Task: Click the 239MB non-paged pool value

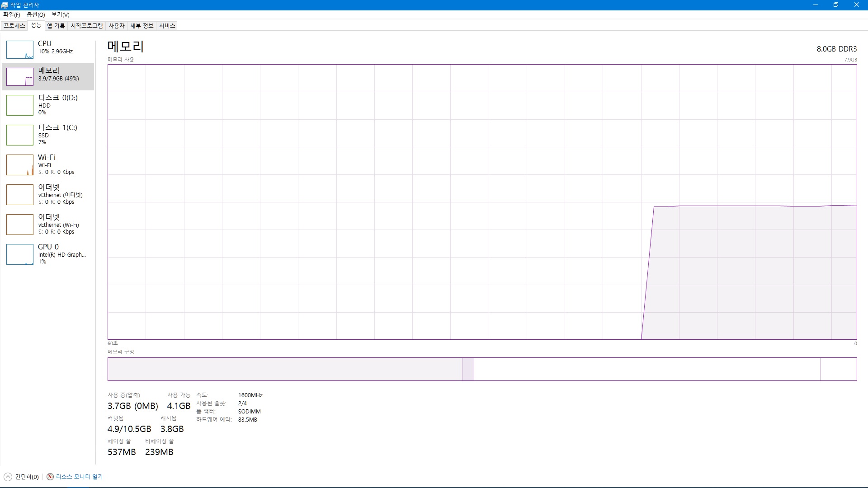Action: click(159, 452)
